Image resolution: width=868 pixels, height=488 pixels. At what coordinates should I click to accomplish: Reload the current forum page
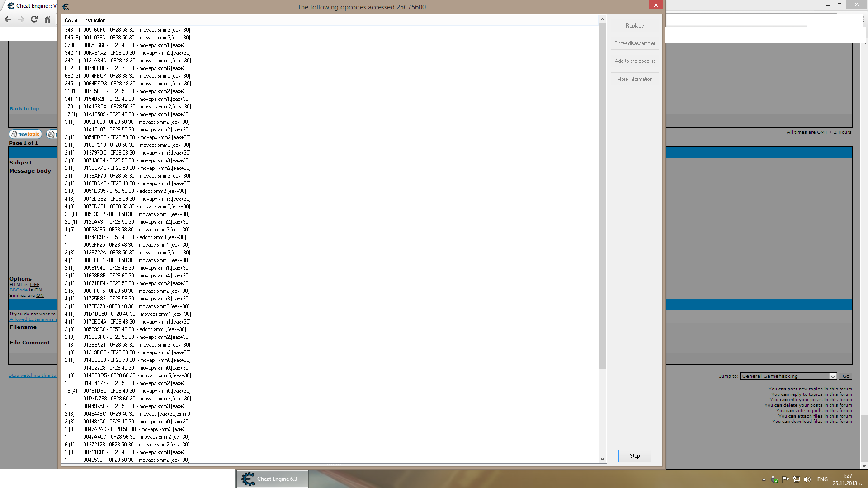[34, 19]
